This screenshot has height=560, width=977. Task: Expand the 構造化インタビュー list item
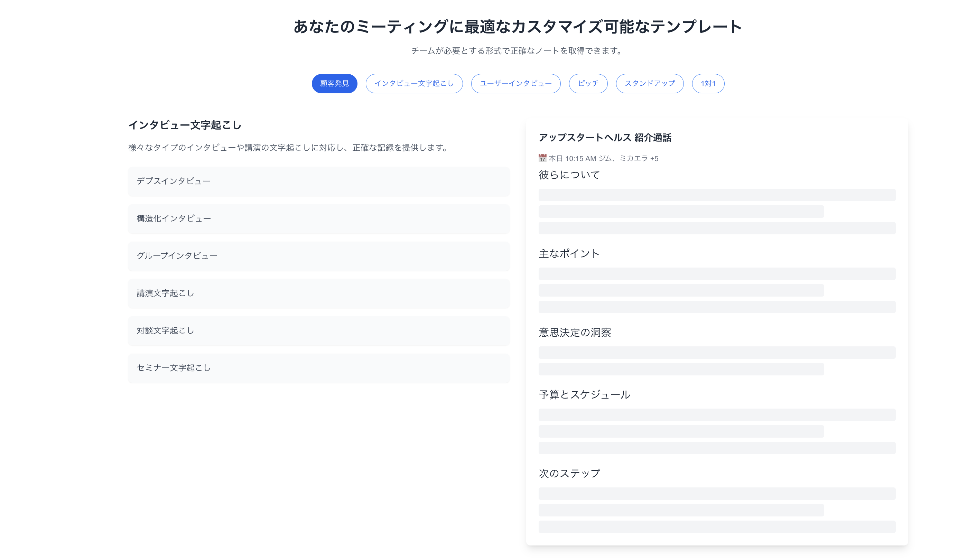pyautogui.click(x=320, y=218)
